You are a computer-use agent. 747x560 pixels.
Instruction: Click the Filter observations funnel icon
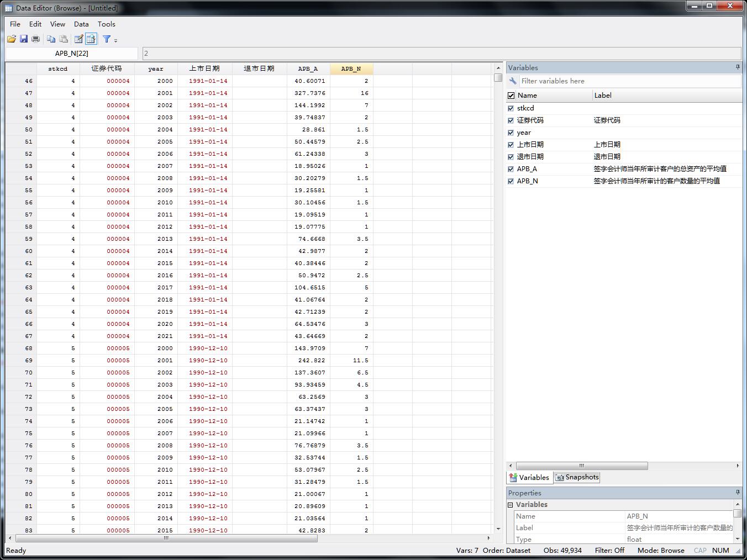coord(107,39)
